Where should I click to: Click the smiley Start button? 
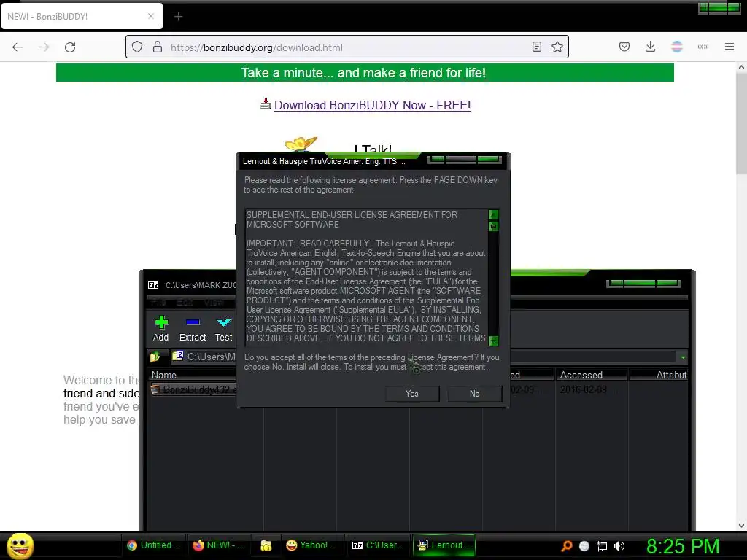pyautogui.click(x=20, y=545)
